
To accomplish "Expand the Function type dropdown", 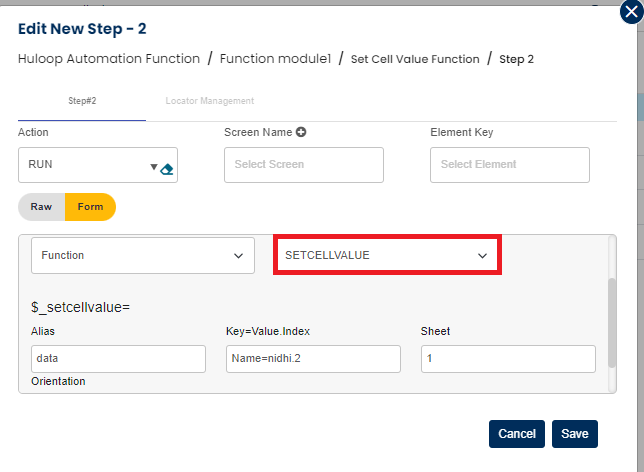I will pos(143,256).
